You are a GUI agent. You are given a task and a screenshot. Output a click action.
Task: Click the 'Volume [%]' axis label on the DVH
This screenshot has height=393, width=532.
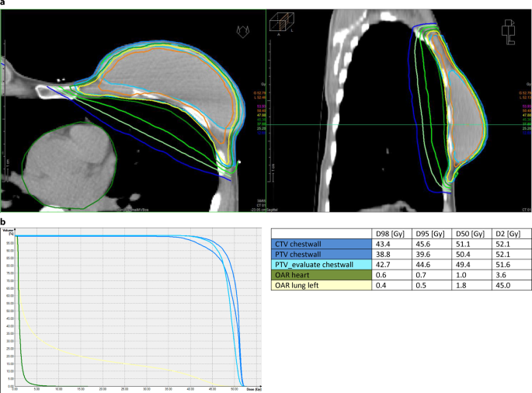coord(7,231)
